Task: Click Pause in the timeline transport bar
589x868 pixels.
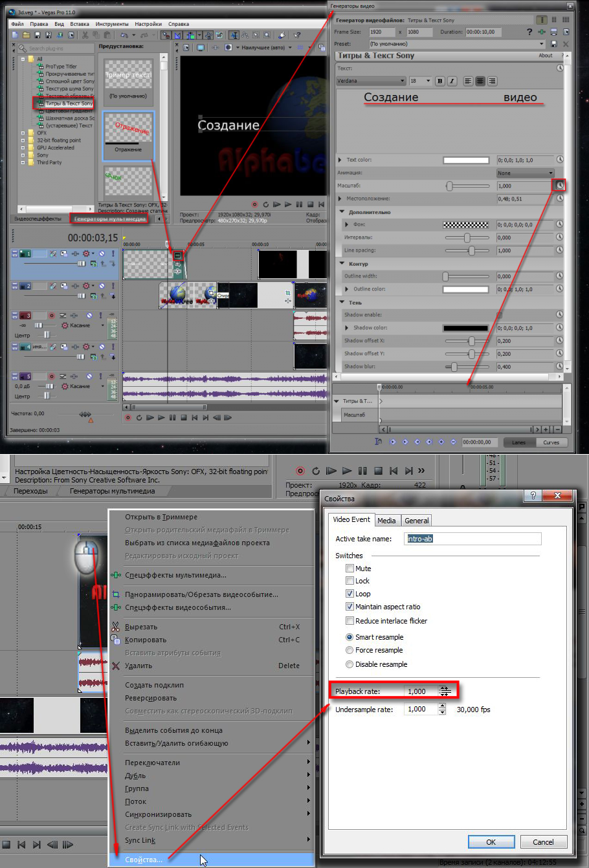Action: point(172,418)
